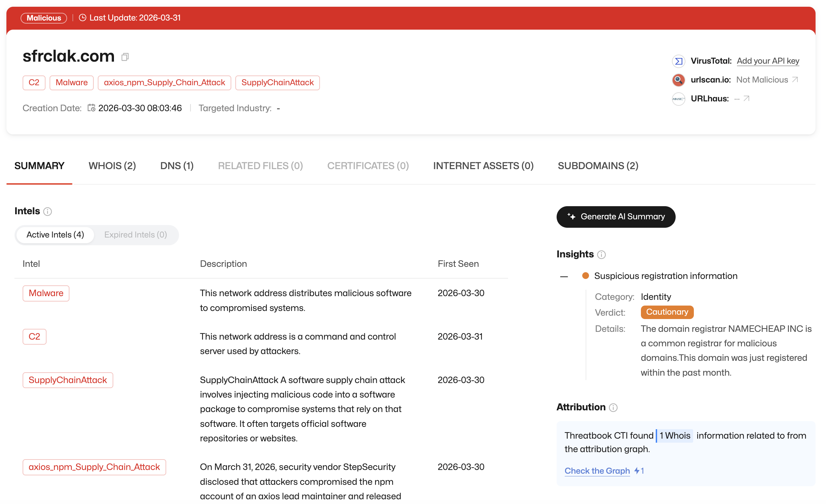Click Add your API key link
826x504 pixels.
pyautogui.click(x=768, y=61)
